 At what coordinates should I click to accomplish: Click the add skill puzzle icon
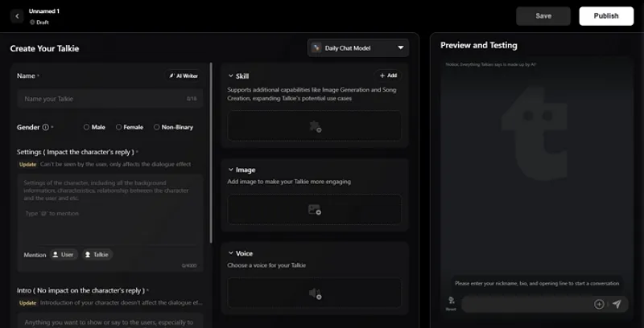pyautogui.click(x=315, y=126)
